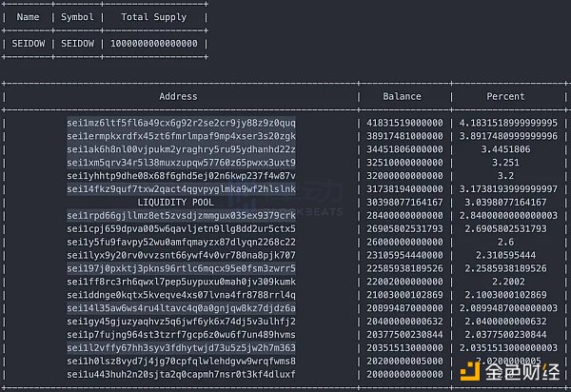Select balance value 38917481000000
Viewport: 571px width, 392px height.
[404, 136]
